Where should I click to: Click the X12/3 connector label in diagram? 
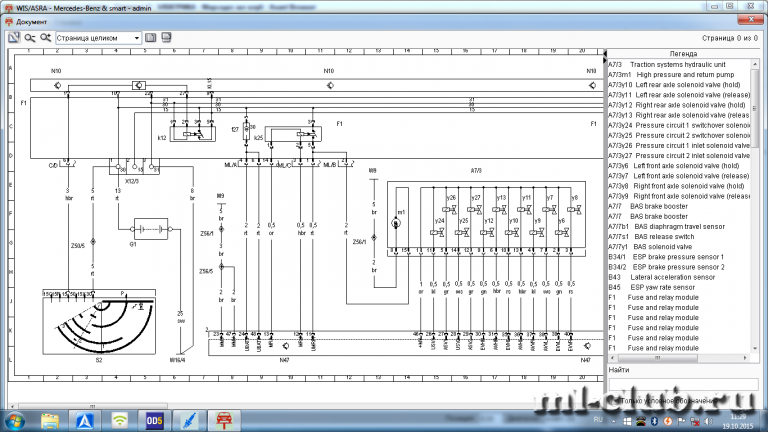(132, 181)
